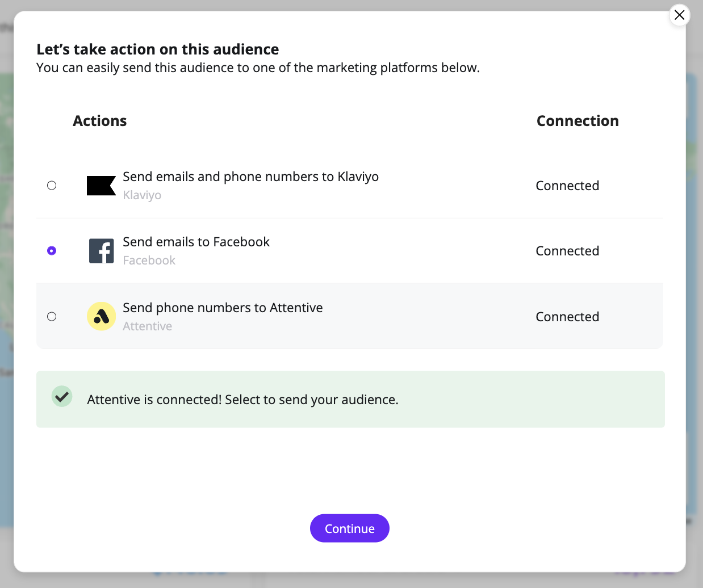703x588 pixels.
Task: Click the Facebook logo icon
Action: pyautogui.click(x=102, y=251)
